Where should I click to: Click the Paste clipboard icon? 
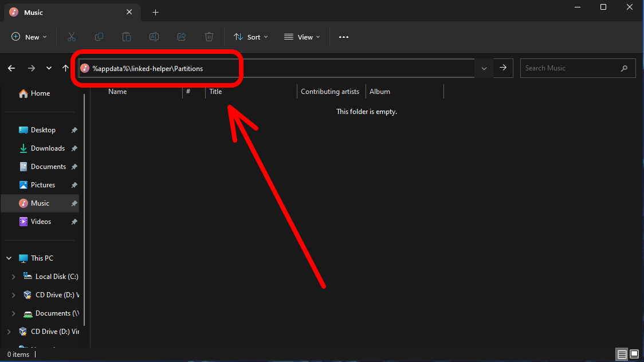pos(127,37)
